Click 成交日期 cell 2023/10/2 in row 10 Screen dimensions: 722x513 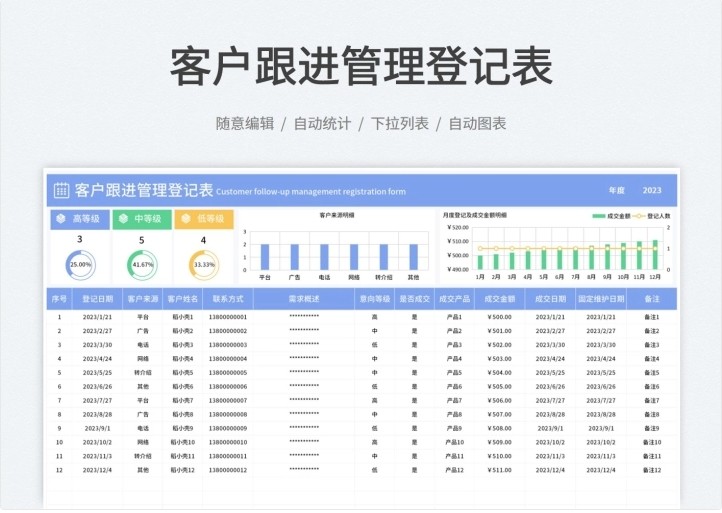pos(550,442)
